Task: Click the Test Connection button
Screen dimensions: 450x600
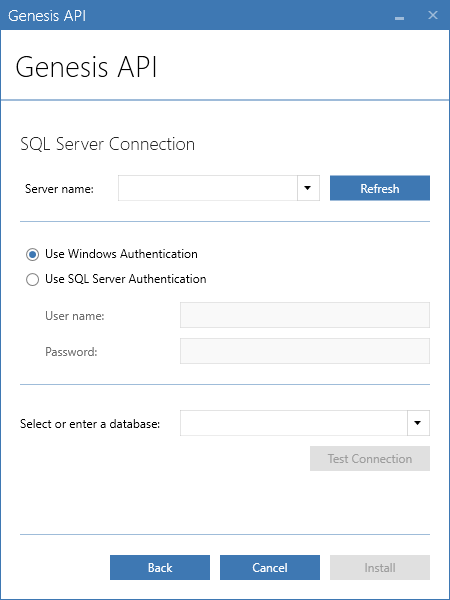Action: point(370,458)
